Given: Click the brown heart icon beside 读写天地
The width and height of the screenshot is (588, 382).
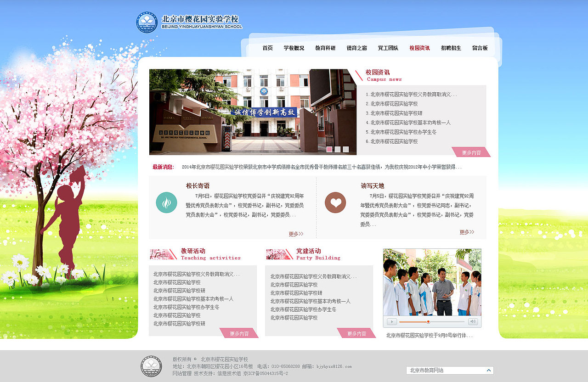Looking at the screenshot, I should (335, 202).
